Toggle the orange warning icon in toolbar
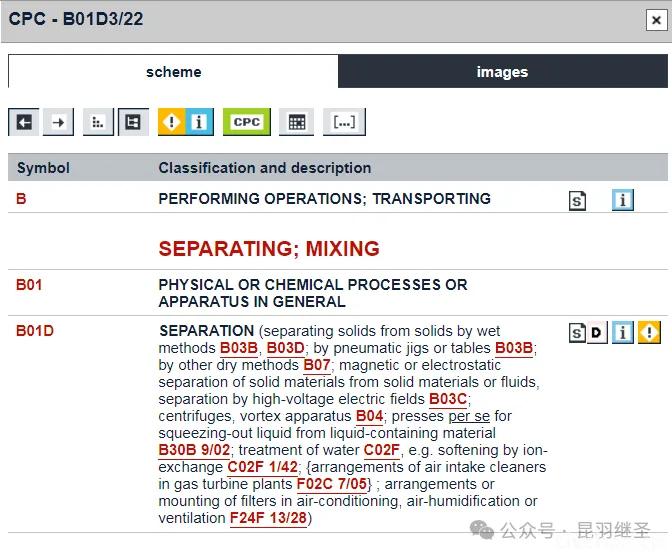Image resolution: width=672 pixels, height=557 pixels. click(x=174, y=122)
